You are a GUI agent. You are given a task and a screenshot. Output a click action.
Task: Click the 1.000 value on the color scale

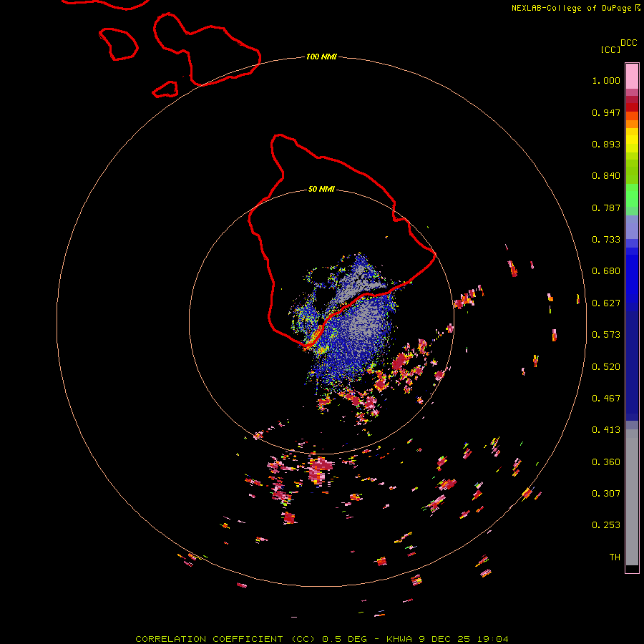pos(606,80)
